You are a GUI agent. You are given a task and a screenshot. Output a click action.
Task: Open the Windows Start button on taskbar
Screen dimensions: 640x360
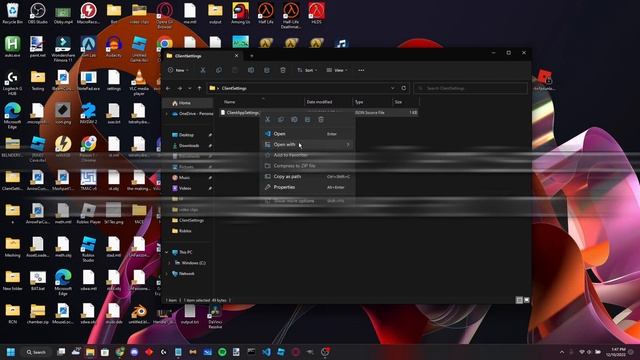[x=11, y=352]
